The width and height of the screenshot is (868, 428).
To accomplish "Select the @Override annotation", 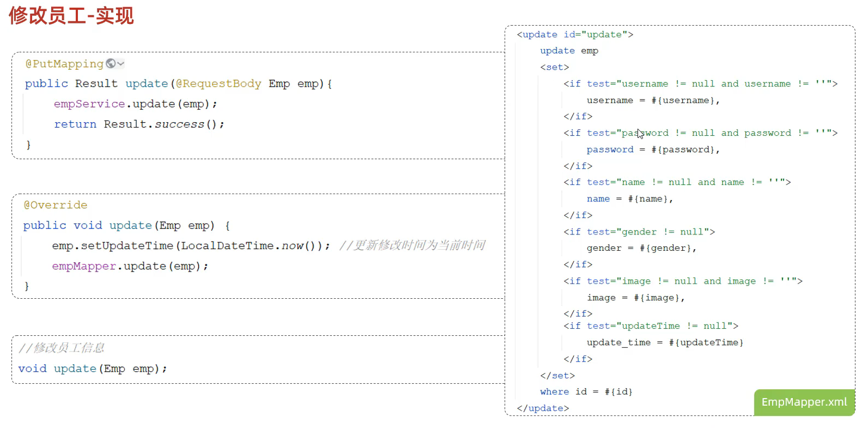I will 56,205.
